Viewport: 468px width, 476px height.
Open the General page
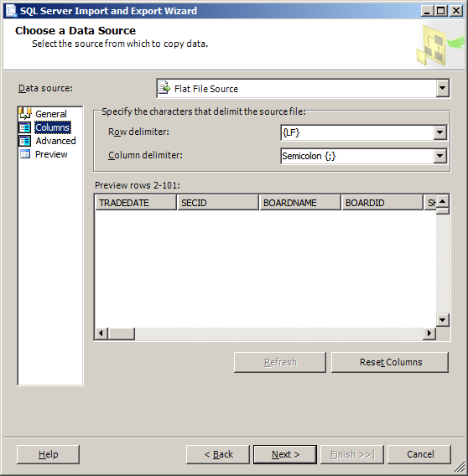[x=51, y=114]
